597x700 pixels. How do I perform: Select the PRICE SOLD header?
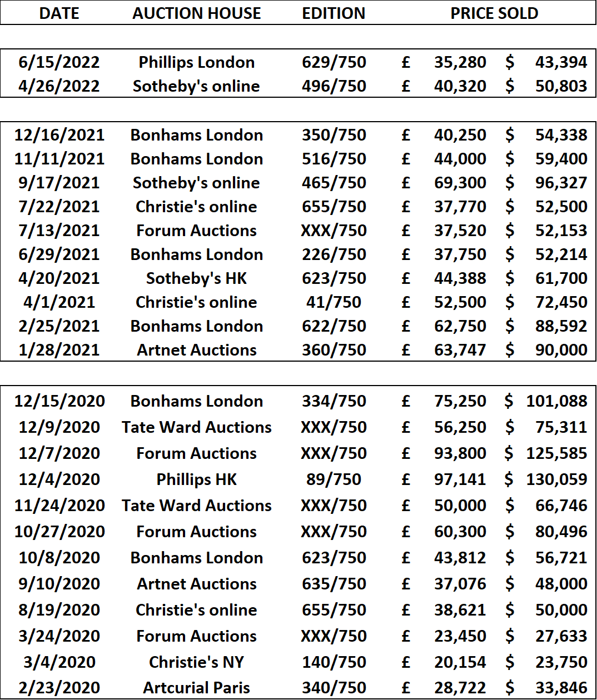tap(494, 13)
